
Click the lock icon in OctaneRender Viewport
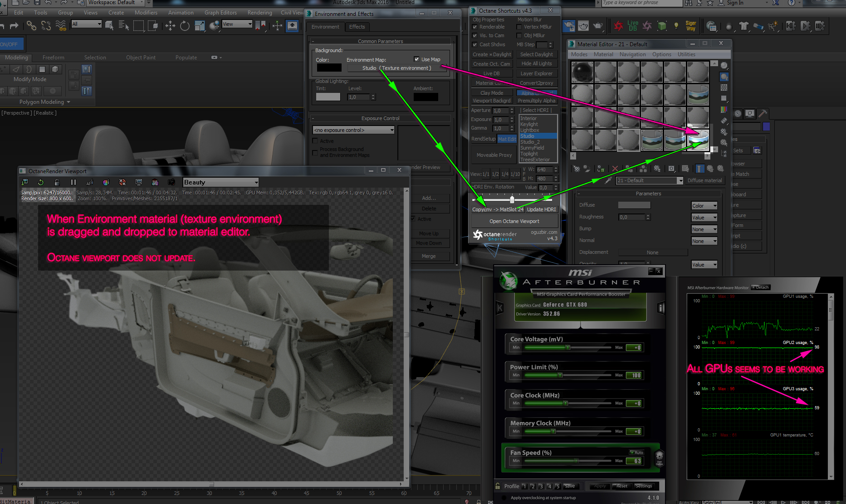point(57,182)
